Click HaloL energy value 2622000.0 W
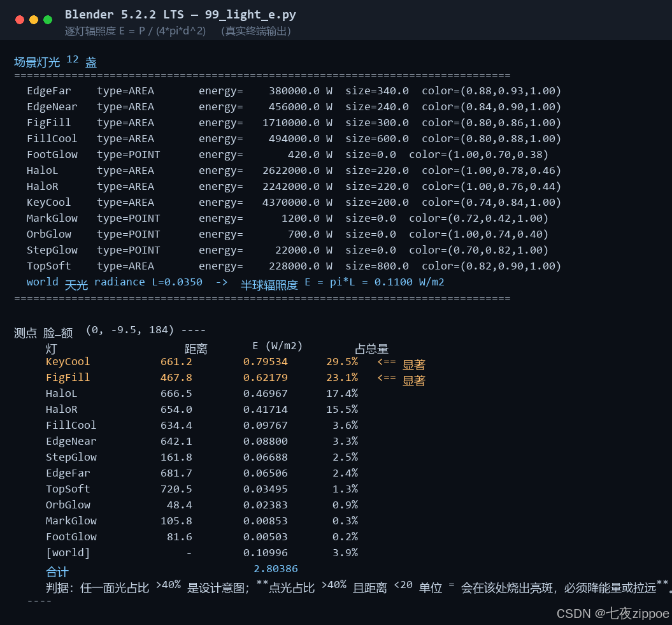The height and width of the screenshot is (625, 672). [x=297, y=170]
